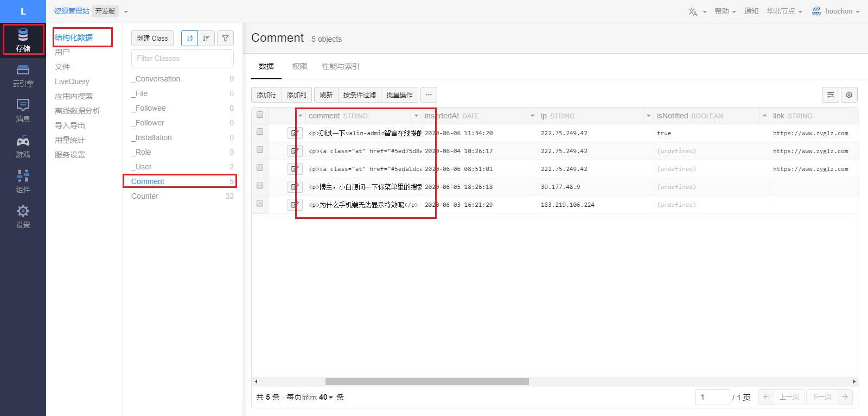This screenshot has width=868, height=416.
Task: Expand the hoochon user account dropdown
Action: (836, 11)
